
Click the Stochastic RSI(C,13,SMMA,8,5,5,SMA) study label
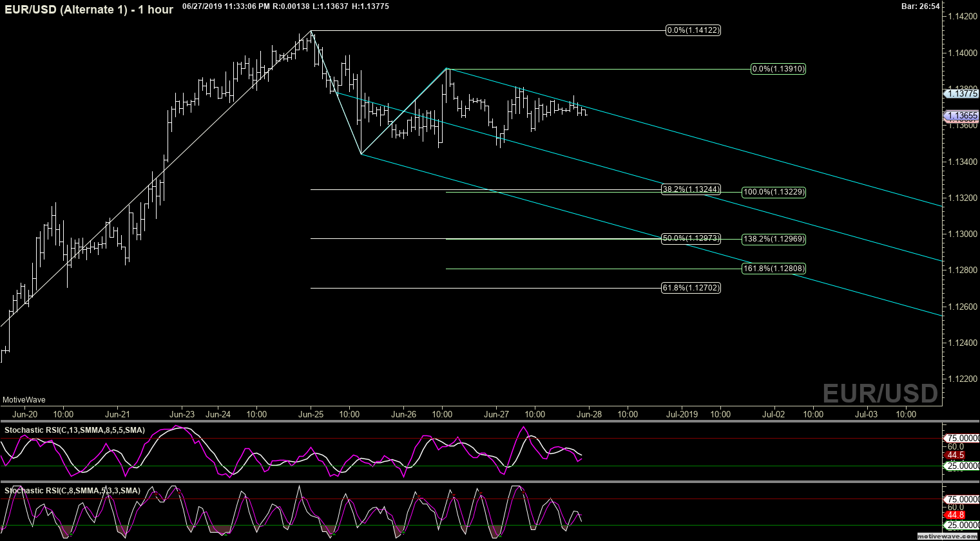coord(75,430)
